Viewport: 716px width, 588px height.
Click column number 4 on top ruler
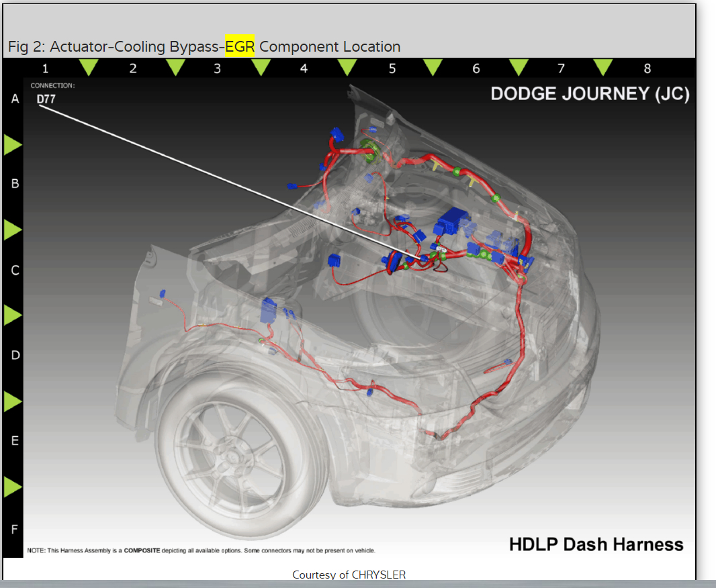(x=304, y=68)
